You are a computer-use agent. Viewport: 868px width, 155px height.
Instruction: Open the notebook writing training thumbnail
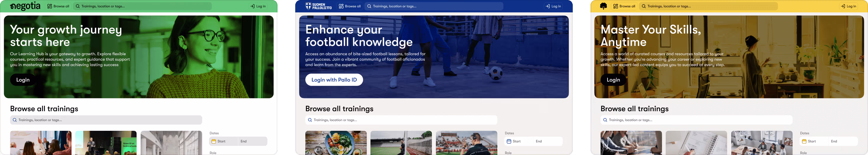696,143
